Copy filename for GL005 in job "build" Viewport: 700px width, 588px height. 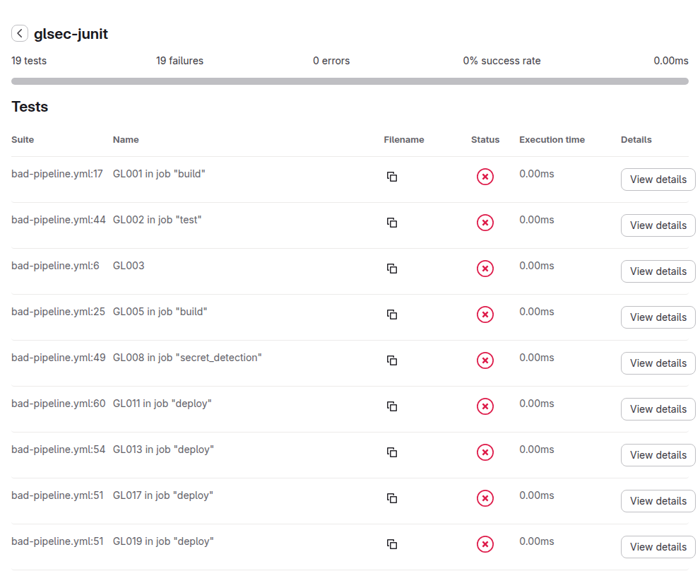392,314
